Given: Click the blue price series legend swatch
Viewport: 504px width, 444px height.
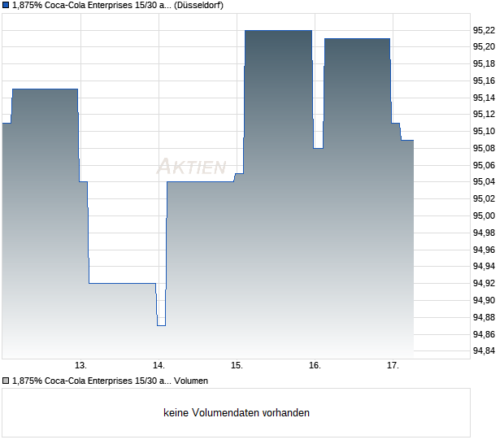Looking at the screenshot, I should pos(6,5).
